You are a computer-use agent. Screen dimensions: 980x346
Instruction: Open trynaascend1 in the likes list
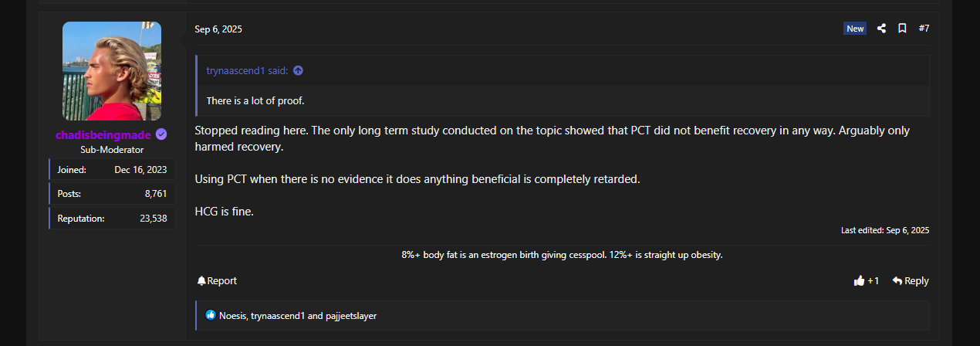(x=278, y=316)
